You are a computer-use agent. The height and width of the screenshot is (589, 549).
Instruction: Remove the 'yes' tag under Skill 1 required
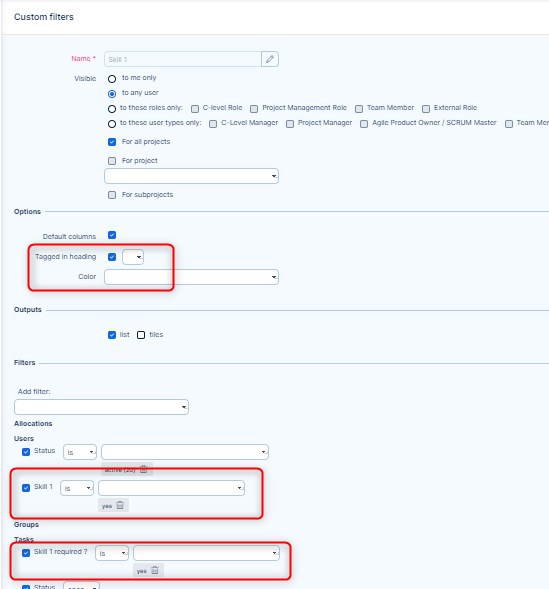click(155, 570)
